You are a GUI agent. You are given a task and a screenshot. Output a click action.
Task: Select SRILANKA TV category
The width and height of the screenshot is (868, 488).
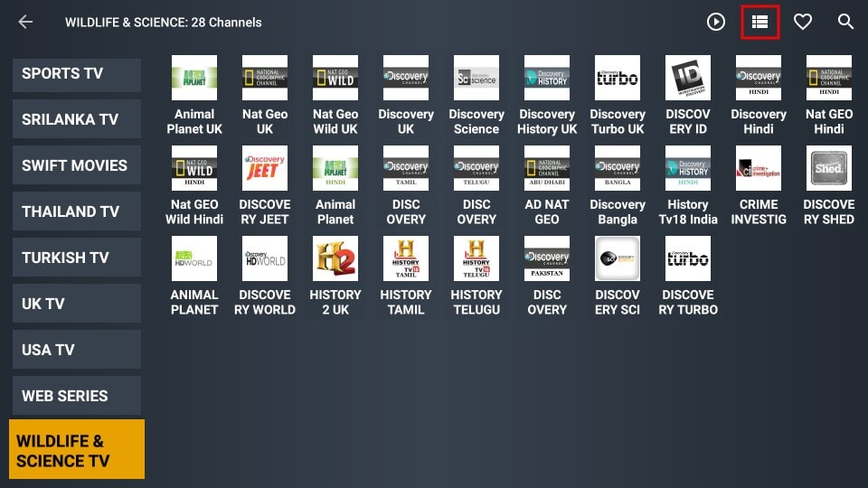[77, 119]
